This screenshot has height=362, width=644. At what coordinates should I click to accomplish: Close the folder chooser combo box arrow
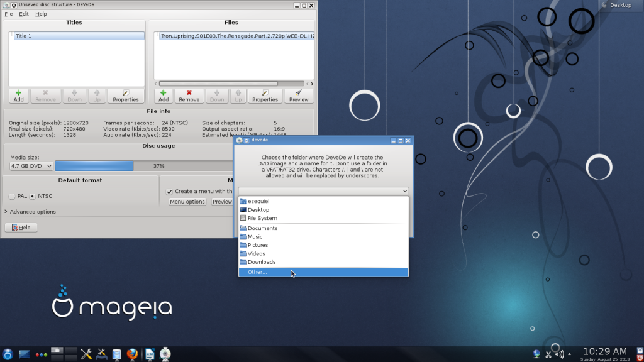(404, 191)
